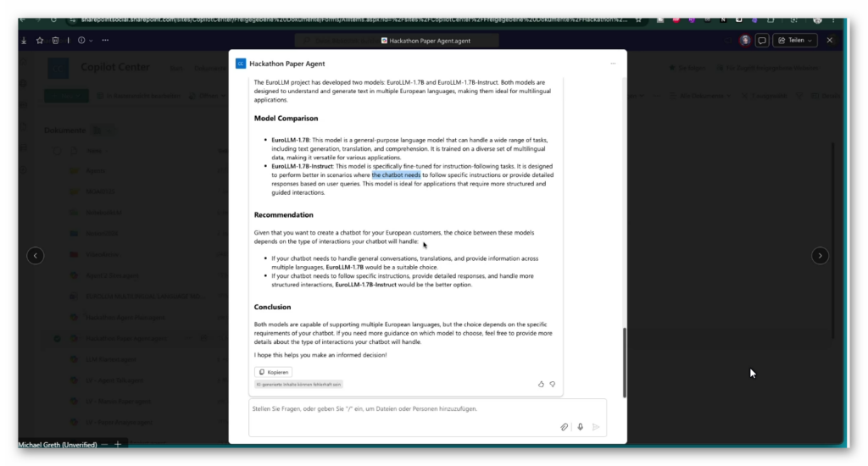Click the chat response scrollbar thumb

625,363
